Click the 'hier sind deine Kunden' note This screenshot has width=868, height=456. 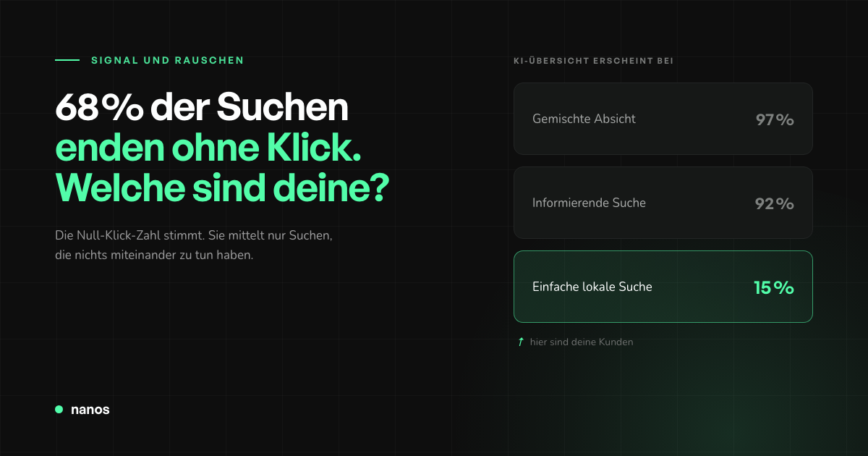pos(582,342)
